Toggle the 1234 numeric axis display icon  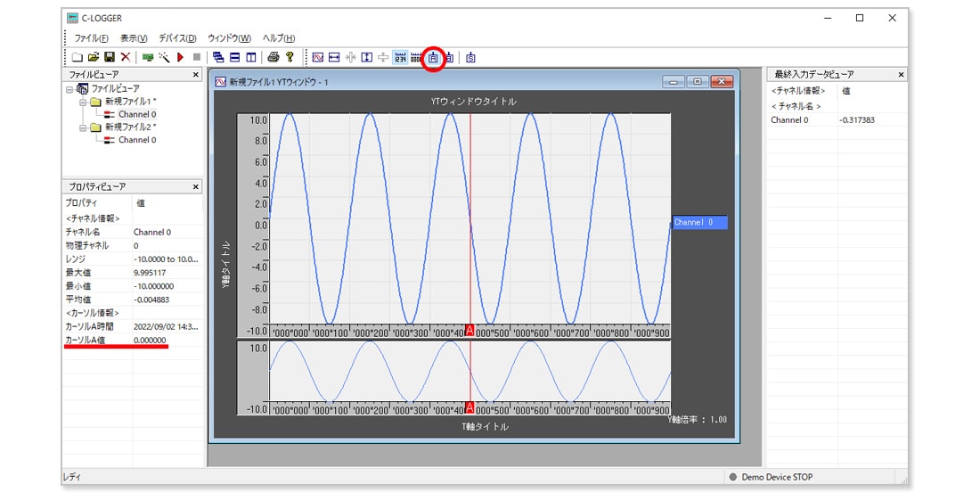pyautogui.click(x=400, y=57)
